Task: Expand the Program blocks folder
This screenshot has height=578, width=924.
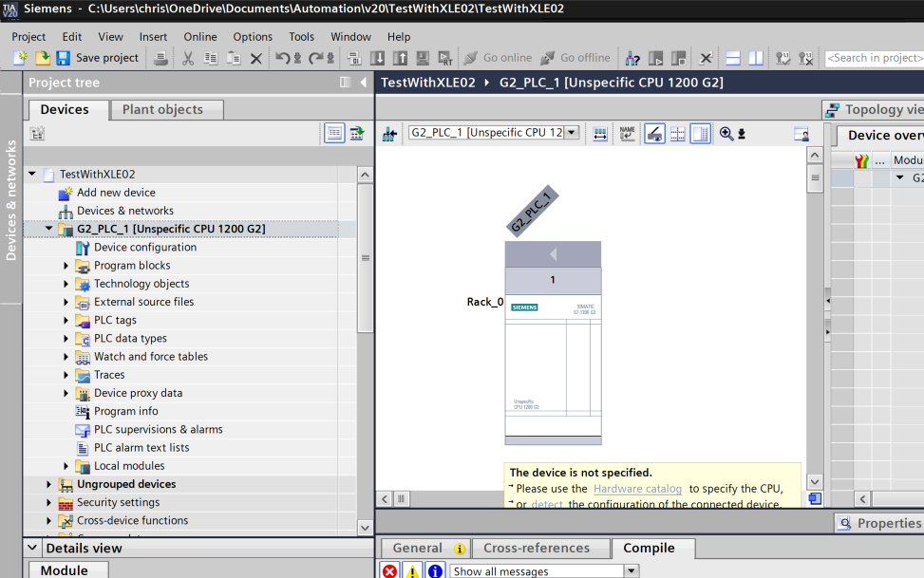Action: tap(66, 266)
